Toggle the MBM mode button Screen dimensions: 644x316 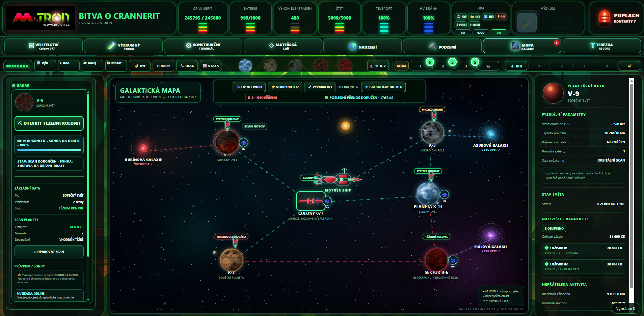(x=401, y=66)
